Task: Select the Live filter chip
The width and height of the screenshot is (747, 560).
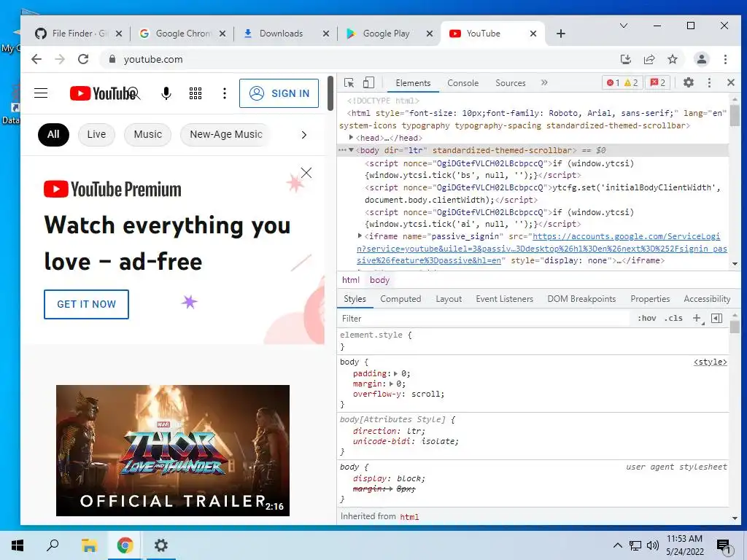Action: click(96, 134)
